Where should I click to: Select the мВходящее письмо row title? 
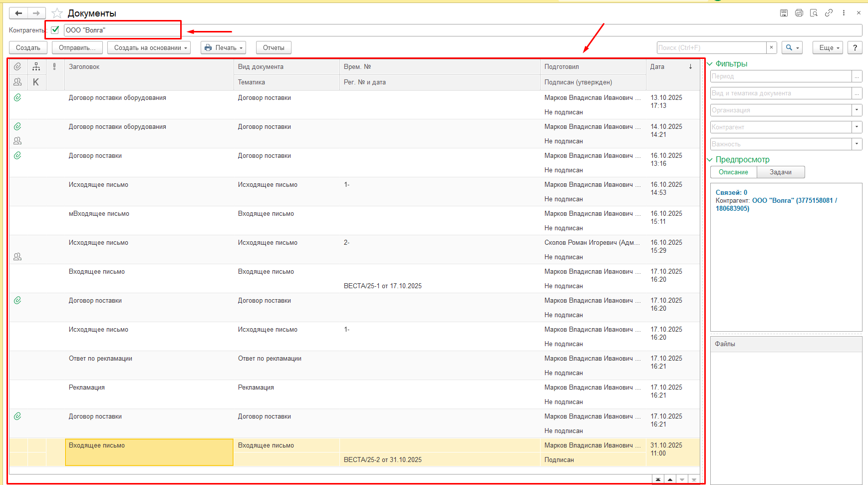point(99,214)
